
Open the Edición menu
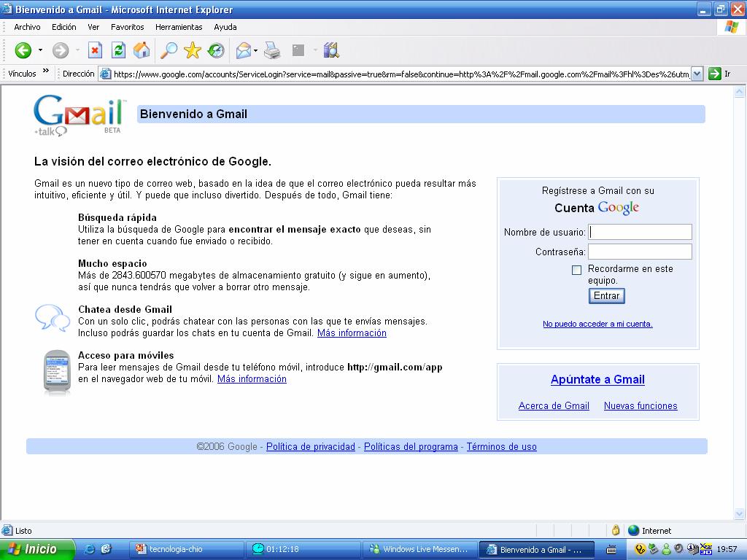(64, 27)
